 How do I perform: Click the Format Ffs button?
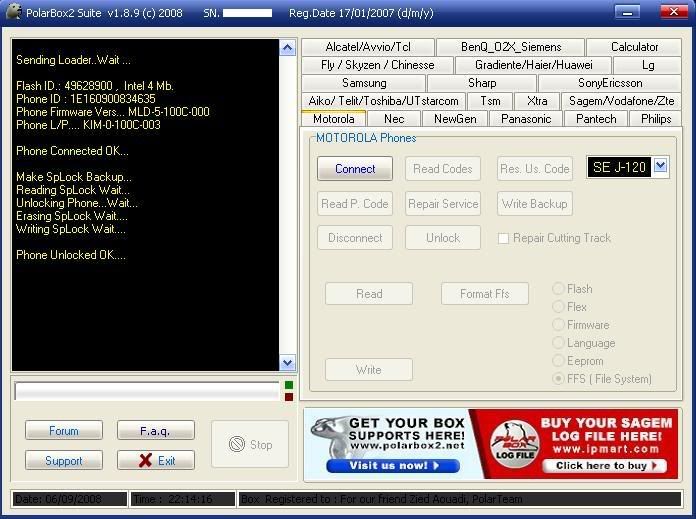pyautogui.click(x=485, y=293)
